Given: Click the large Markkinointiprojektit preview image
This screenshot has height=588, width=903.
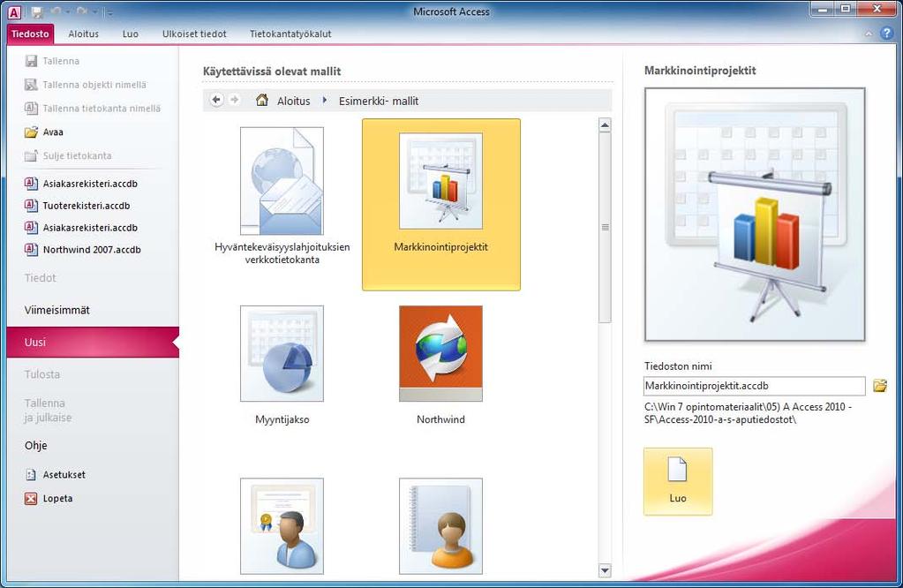Looking at the screenshot, I should 755,215.
